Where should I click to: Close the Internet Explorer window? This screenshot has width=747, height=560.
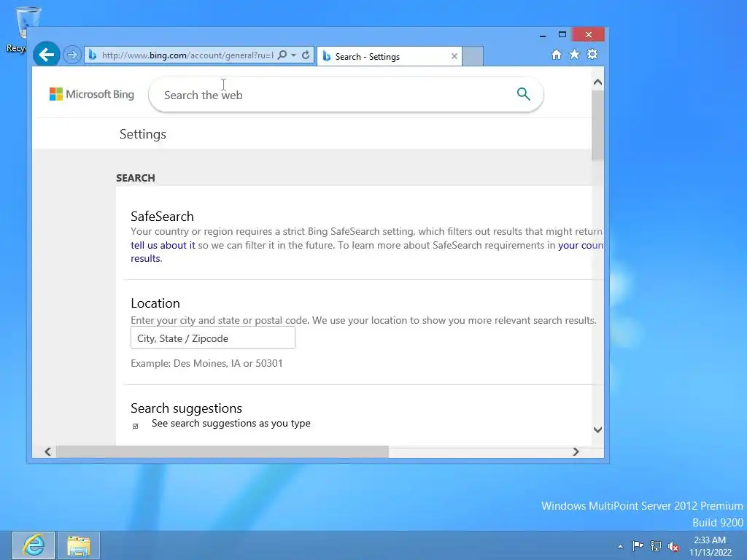tap(589, 35)
